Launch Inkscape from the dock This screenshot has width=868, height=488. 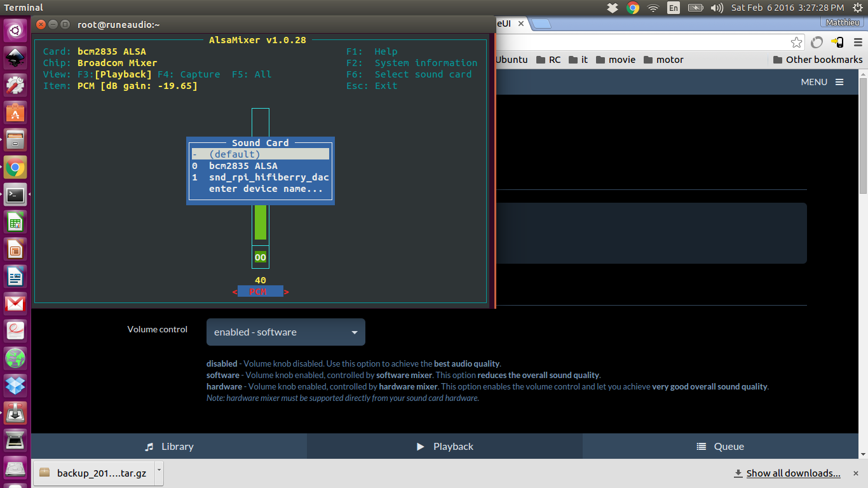click(x=15, y=58)
